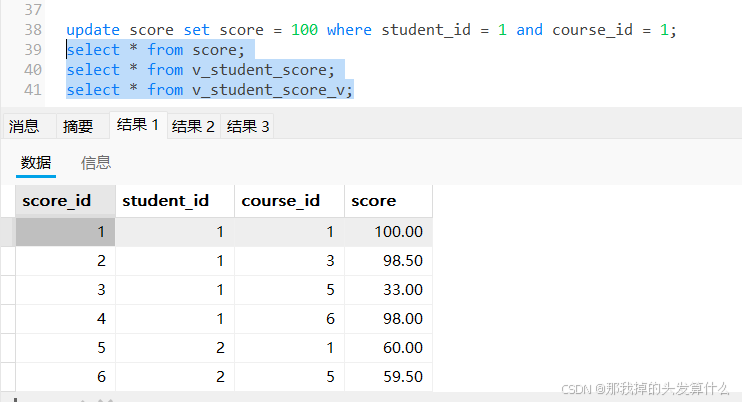Select the cell with score 98.00
Viewport: 742px width, 402px height.
click(389, 319)
